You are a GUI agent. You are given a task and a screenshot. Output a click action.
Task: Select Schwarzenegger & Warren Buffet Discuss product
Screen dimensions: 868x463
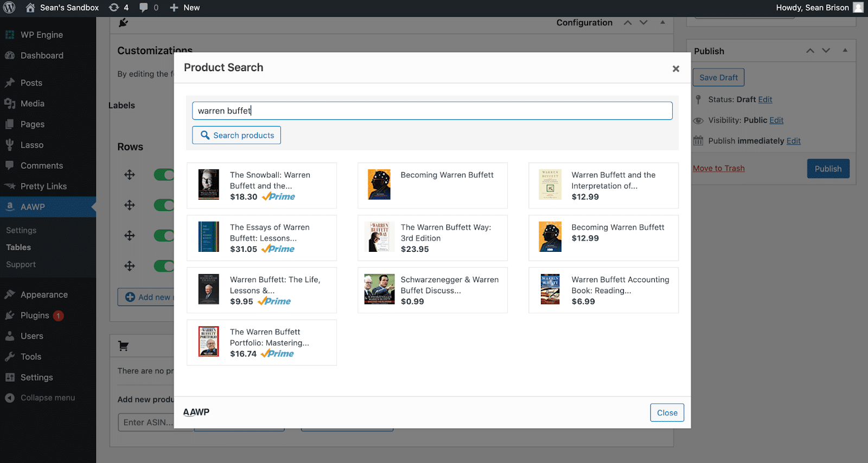pyautogui.click(x=432, y=290)
